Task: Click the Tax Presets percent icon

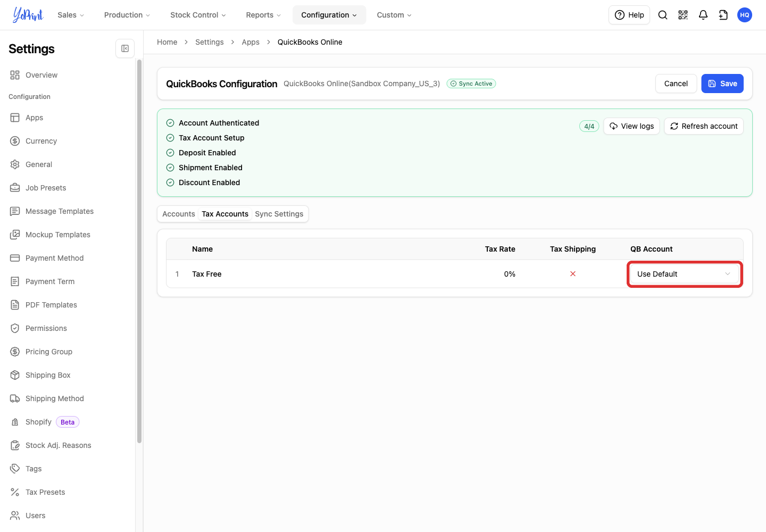Action: 15,492
